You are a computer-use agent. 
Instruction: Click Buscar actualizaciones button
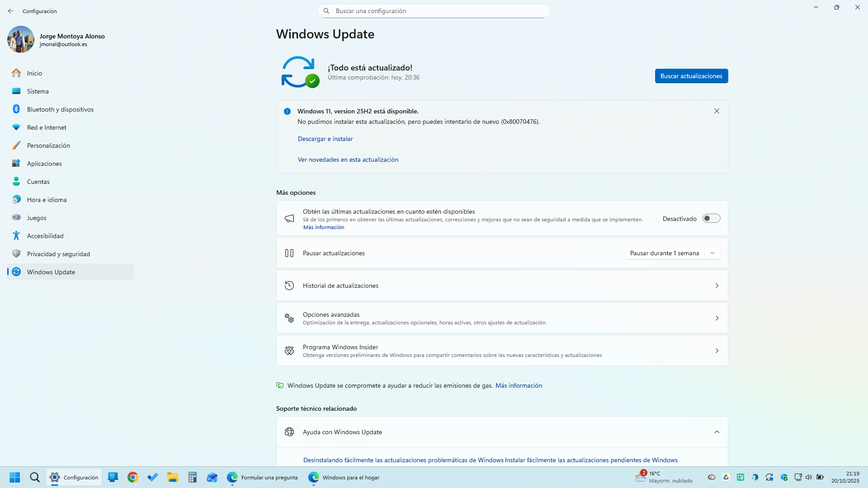[x=691, y=76]
